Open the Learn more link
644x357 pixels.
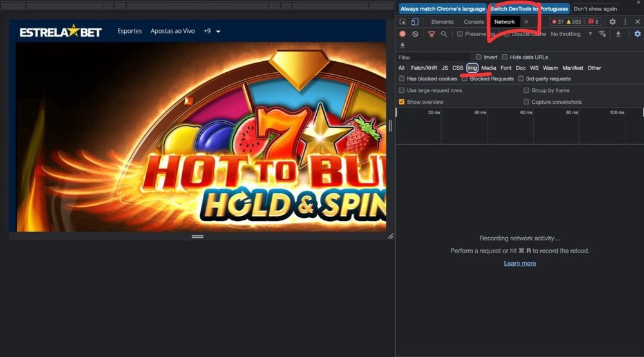tap(520, 264)
